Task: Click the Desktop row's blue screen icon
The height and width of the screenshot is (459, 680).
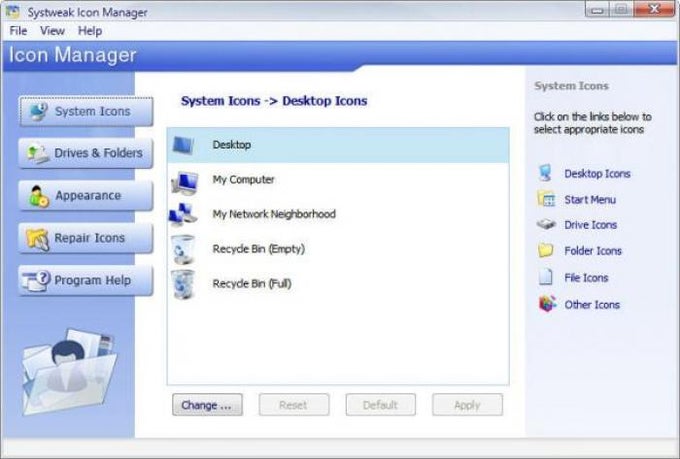Action: click(183, 145)
